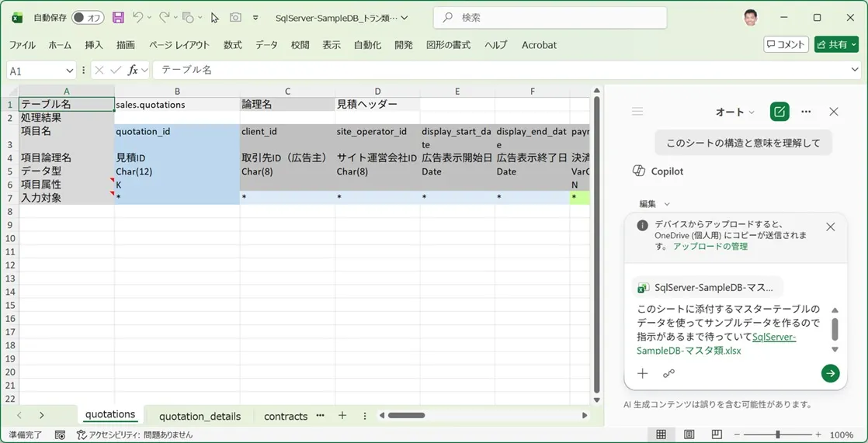Screen dimensions: 868x443
Task: Dismiss the OneDrive upload notice
Action: coord(831,227)
